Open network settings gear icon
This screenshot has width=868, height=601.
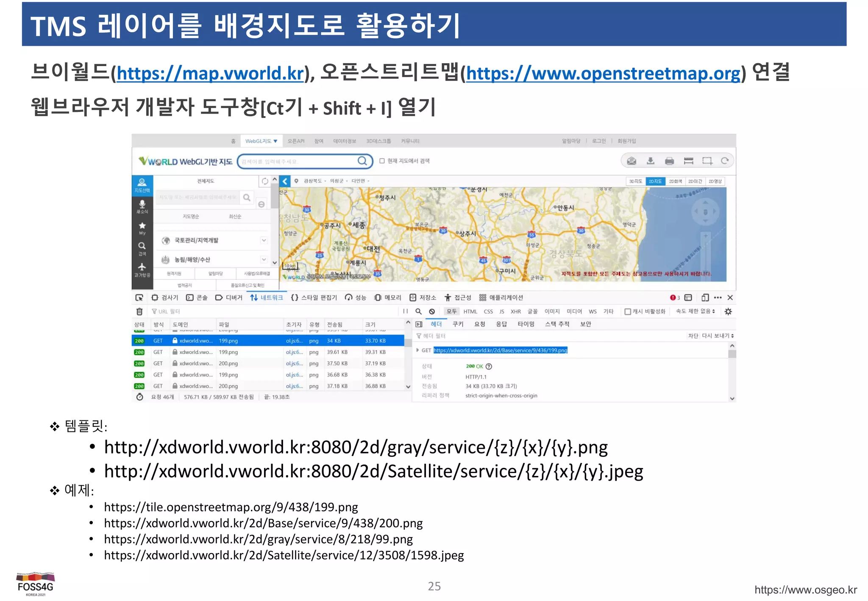click(x=728, y=312)
